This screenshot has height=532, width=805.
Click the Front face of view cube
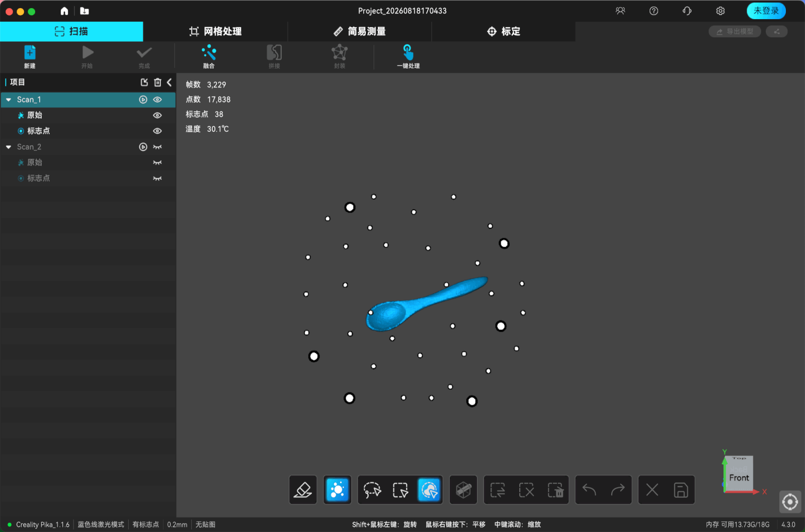[739, 477]
